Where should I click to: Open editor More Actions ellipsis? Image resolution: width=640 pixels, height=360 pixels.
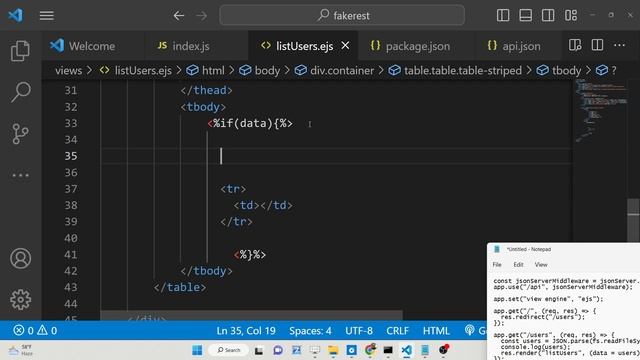[620, 45]
